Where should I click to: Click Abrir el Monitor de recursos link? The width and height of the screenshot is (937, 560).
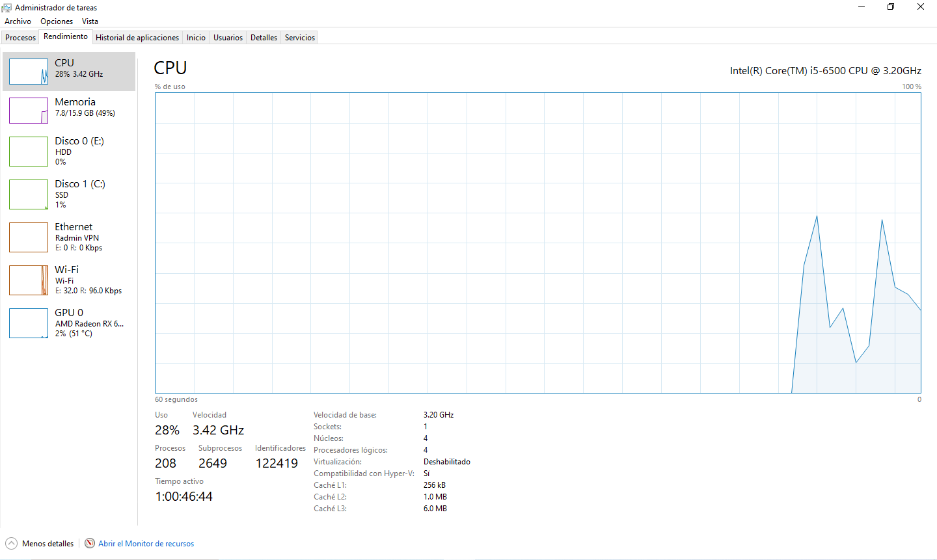(x=146, y=544)
